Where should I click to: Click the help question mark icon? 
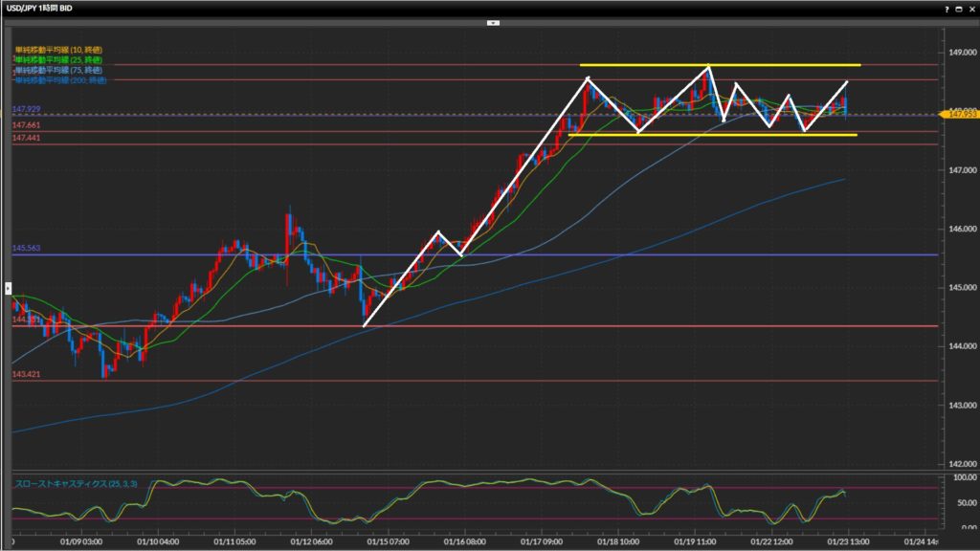pyautogui.click(x=946, y=8)
